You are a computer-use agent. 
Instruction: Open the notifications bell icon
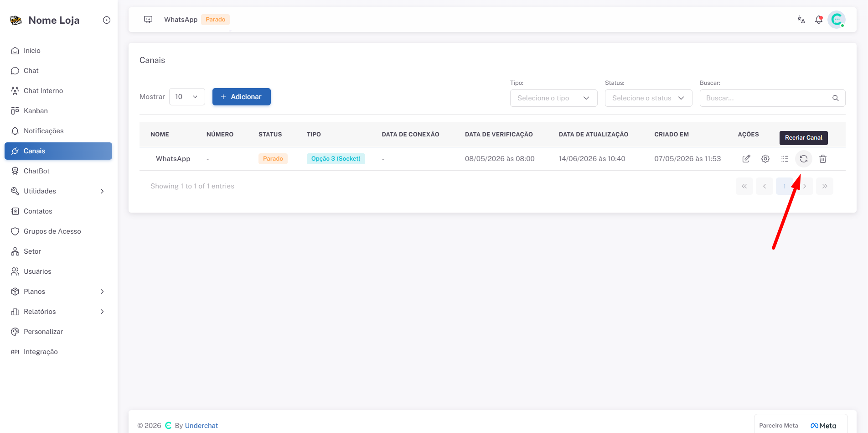(x=819, y=20)
